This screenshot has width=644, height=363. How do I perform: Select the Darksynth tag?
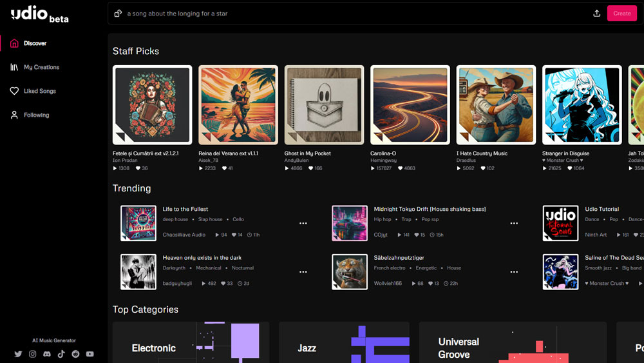pyautogui.click(x=174, y=268)
